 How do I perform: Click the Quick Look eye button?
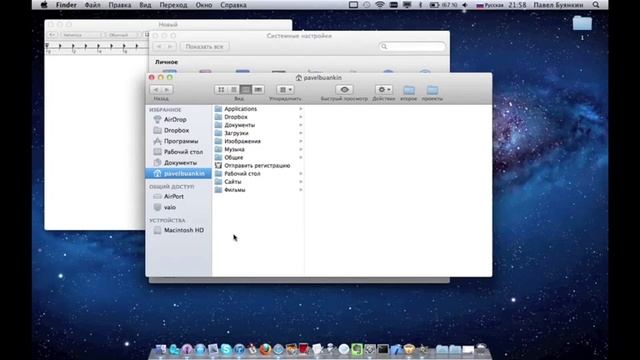coord(344,89)
